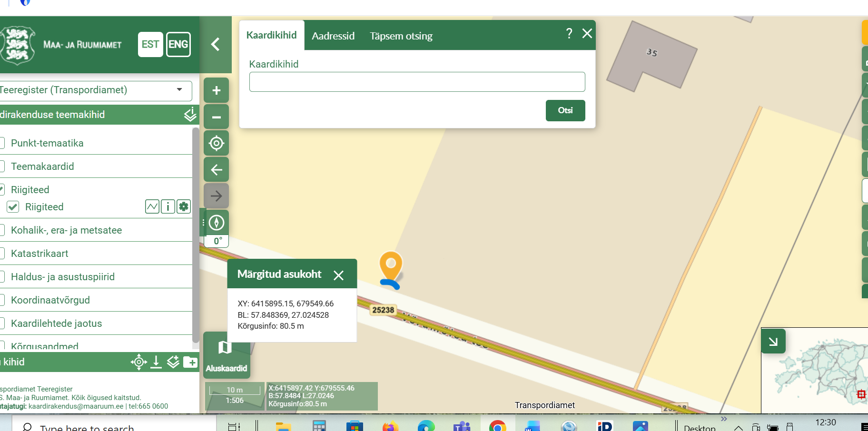Collapse the left sidebar with chevron
Image resolution: width=868 pixels, height=431 pixels.
[x=215, y=44]
